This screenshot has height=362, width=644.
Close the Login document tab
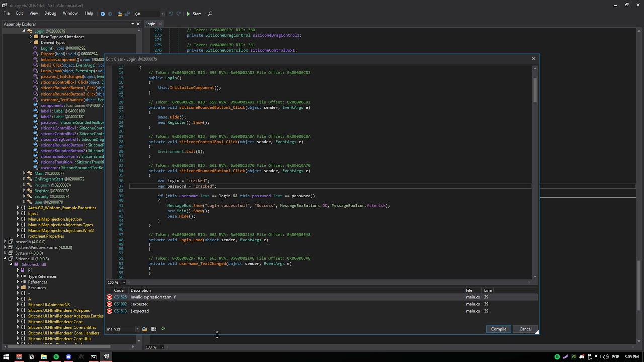point(160,24)
